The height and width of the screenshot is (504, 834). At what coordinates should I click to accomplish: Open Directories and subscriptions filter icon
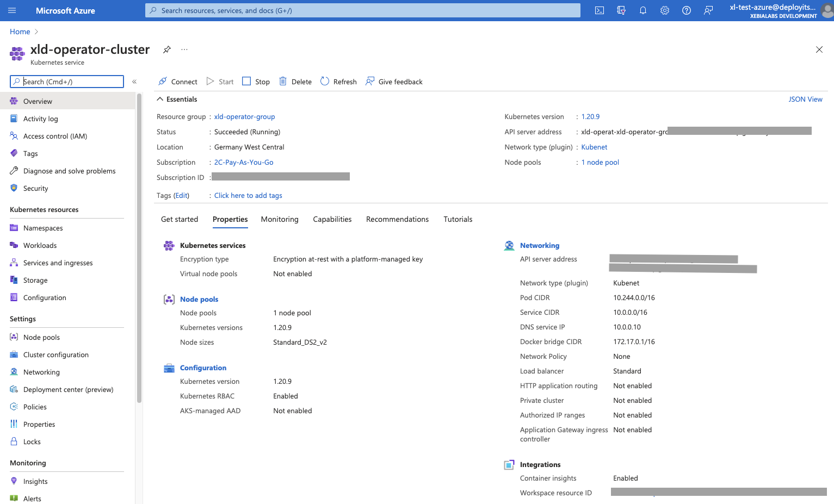pos(621,10)
